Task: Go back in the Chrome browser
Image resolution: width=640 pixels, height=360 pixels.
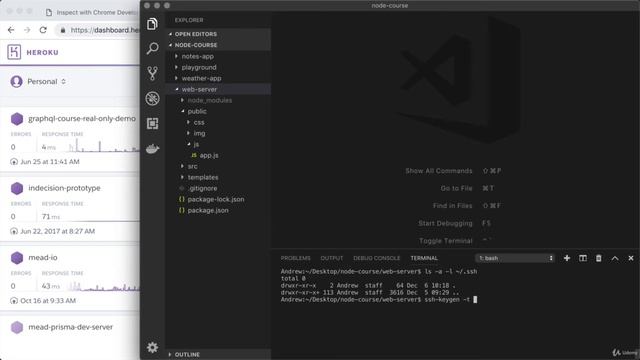Action: 11,30
